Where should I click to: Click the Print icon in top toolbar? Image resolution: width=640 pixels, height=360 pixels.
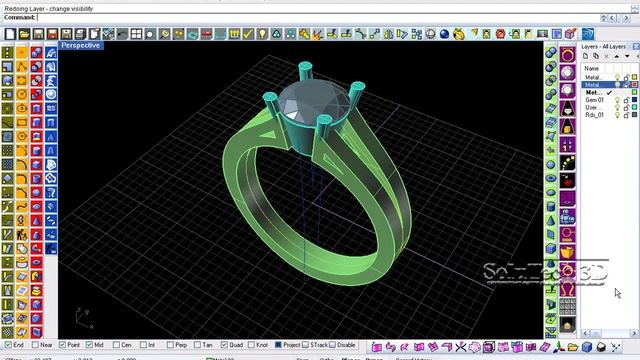[80, 34]
